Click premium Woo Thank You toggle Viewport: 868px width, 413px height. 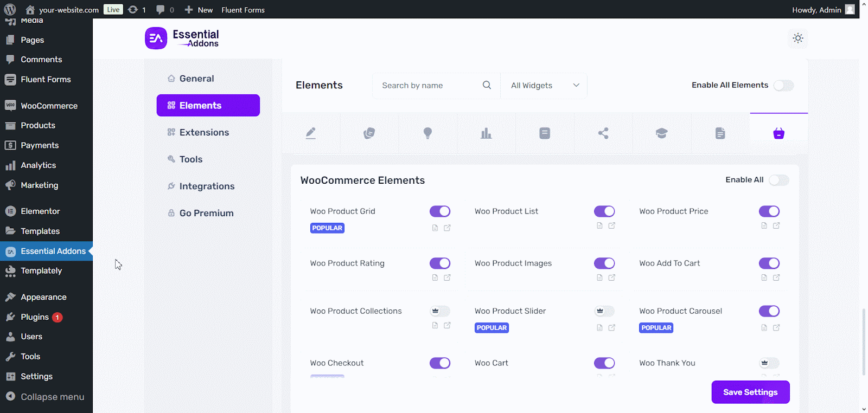[x=769, y=363]
